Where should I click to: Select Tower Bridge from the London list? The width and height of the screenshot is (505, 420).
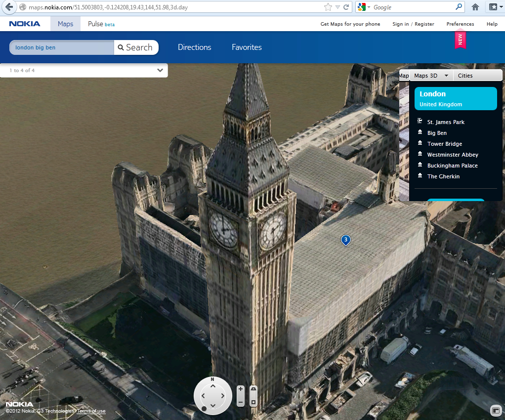click(x=444, y=144)
